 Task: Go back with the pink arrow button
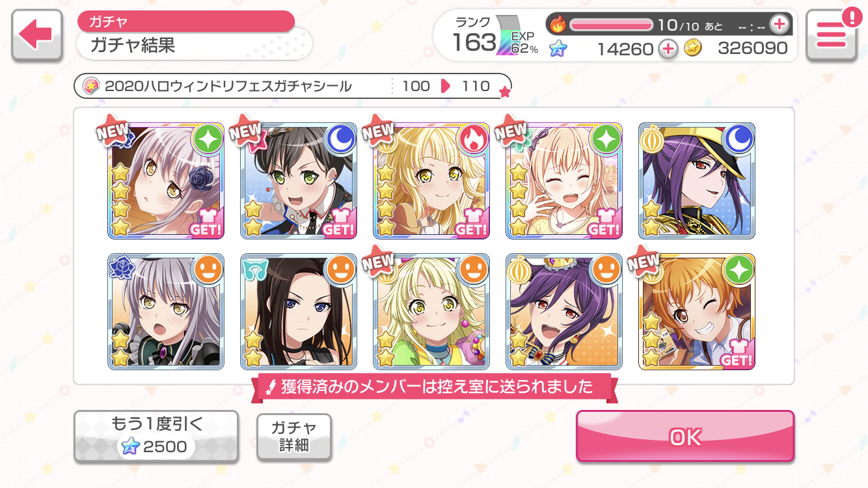37,36
